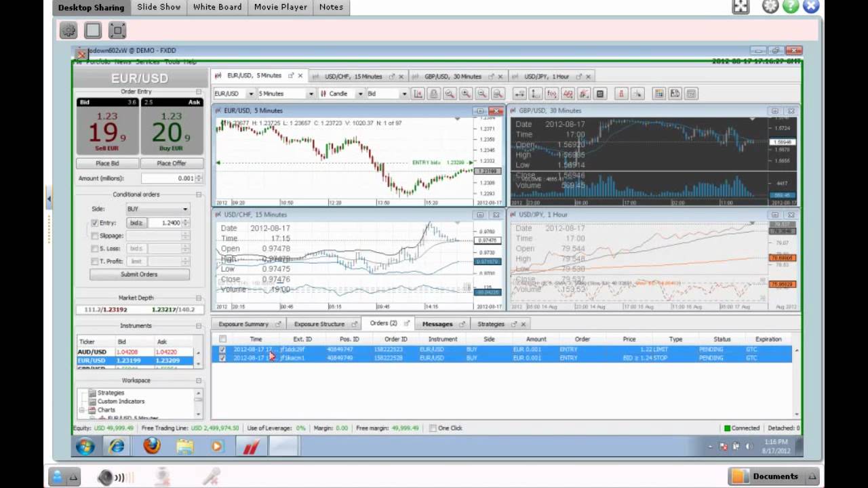The image size is (868, 488).
Task: Click into the Amount (millions) field
Action: (168, 178)
